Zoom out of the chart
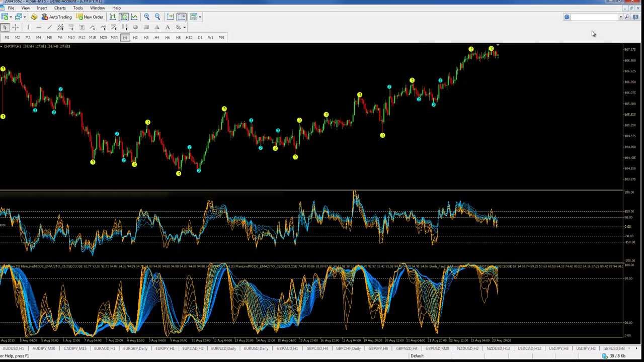 pyautogui.click(x=157, y=17)
